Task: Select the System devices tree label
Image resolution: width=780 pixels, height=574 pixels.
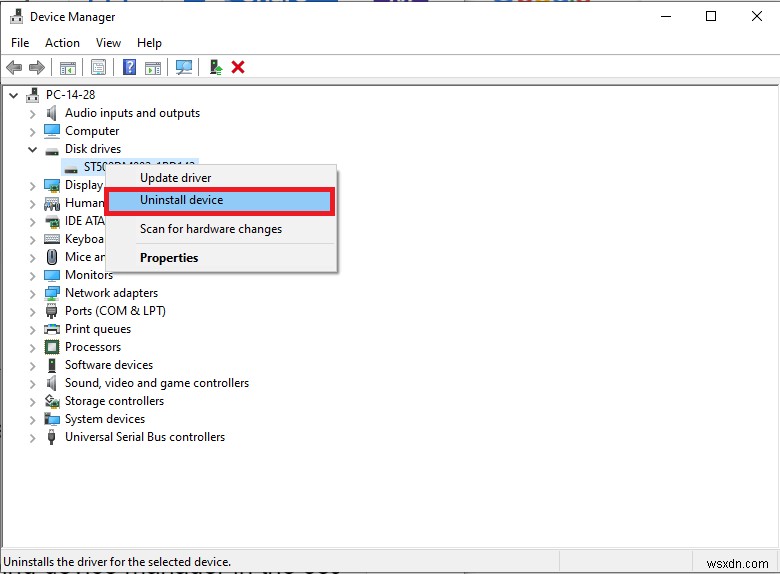Action: pyautogui.click(x=105, y=419)
